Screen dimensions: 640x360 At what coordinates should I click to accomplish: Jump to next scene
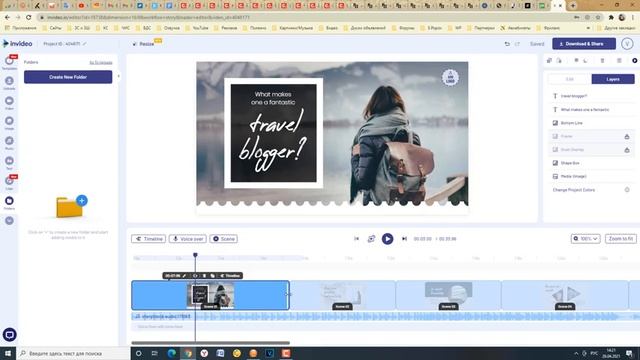[x=404, y=239]
